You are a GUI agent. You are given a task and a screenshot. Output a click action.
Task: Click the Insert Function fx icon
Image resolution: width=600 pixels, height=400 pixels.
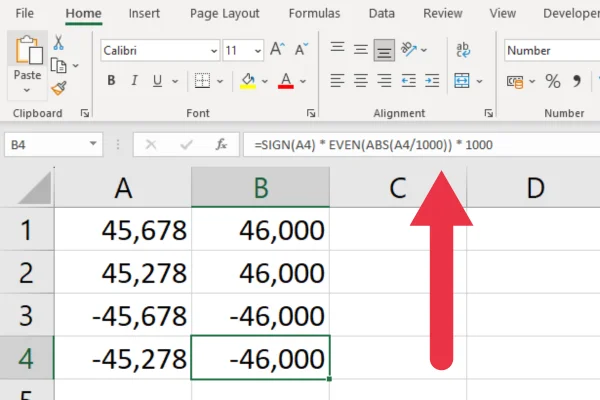(x=221, y=145)
